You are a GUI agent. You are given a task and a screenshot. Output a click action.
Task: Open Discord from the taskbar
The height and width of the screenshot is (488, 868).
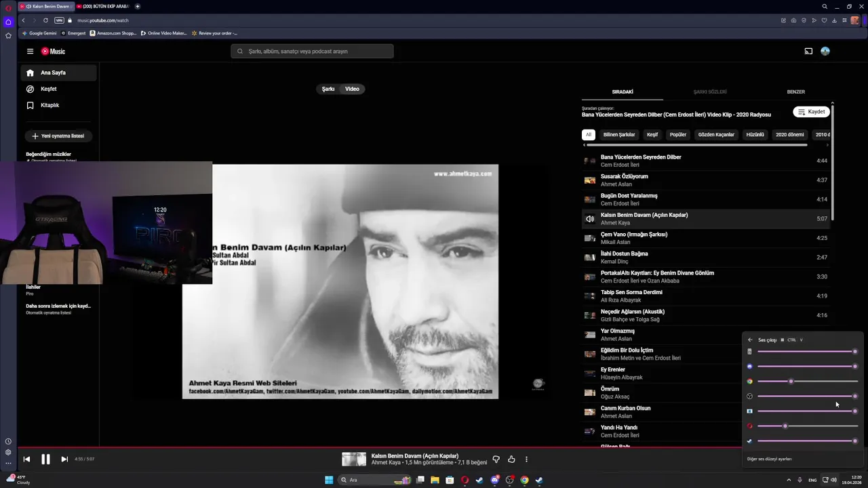coord(494,480)
